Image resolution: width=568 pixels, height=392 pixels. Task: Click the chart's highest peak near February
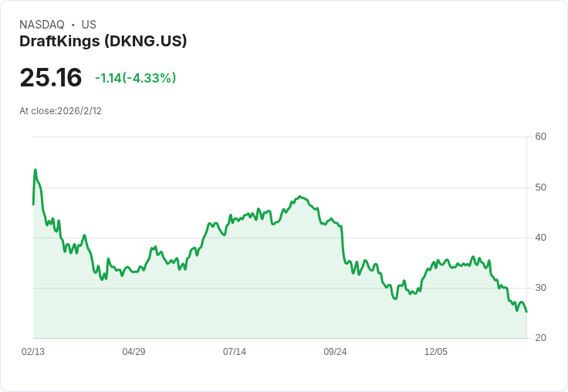[x=35, y=170]
